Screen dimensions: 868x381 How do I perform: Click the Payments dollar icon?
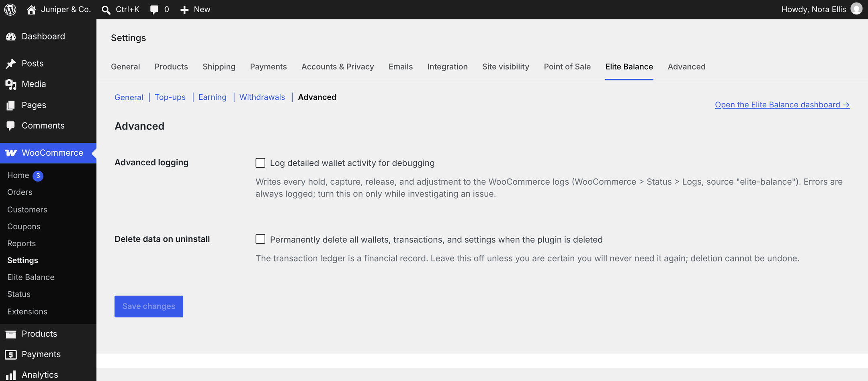click(11, 354)
